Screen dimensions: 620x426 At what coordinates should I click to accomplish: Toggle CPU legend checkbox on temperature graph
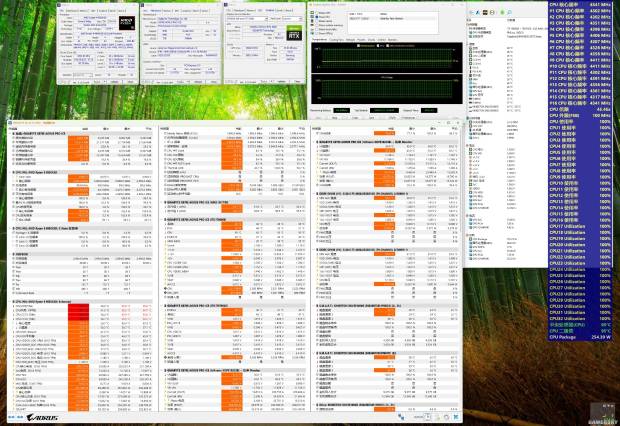(x=378, y=45)
